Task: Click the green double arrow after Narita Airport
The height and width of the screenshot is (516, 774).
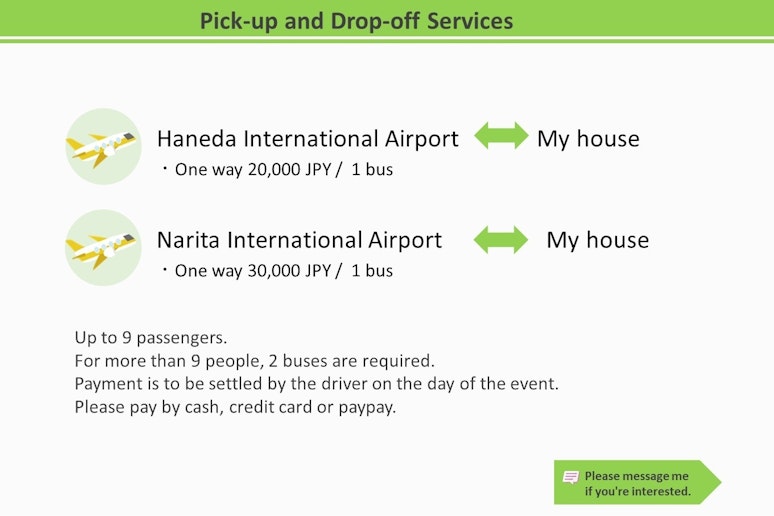Action: point(501,239)
